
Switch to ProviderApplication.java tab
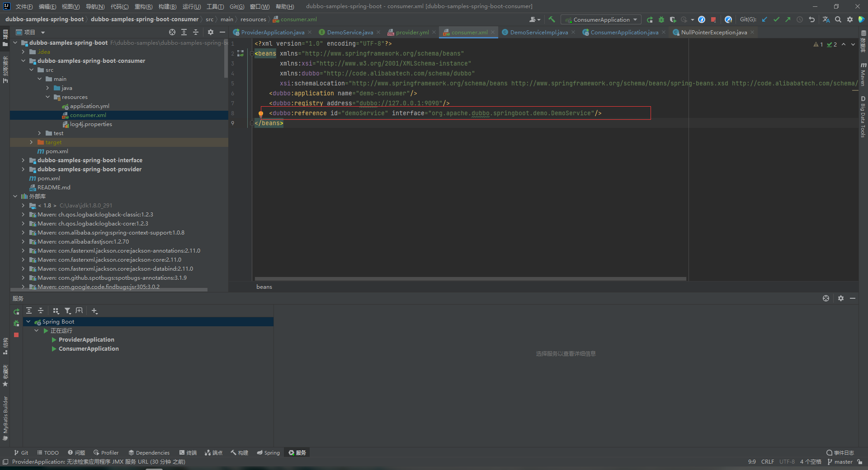(273, 32)
